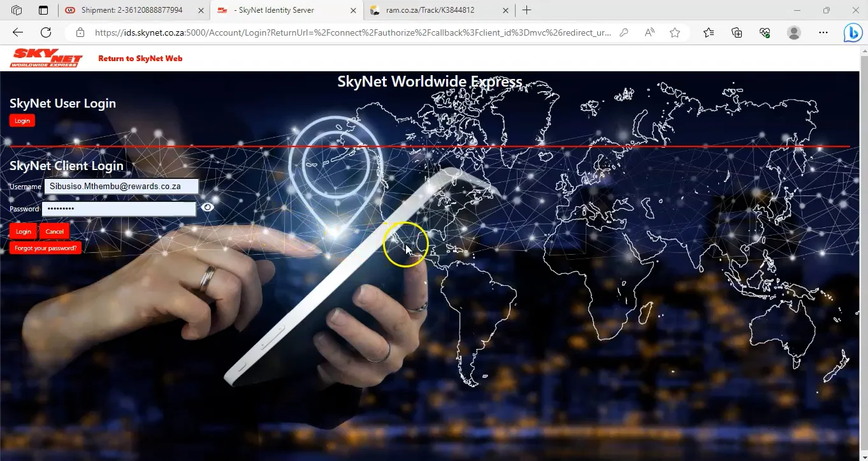Close the ram.co.za Track tab
Screen dimensions: 868x461
(506, 10)
